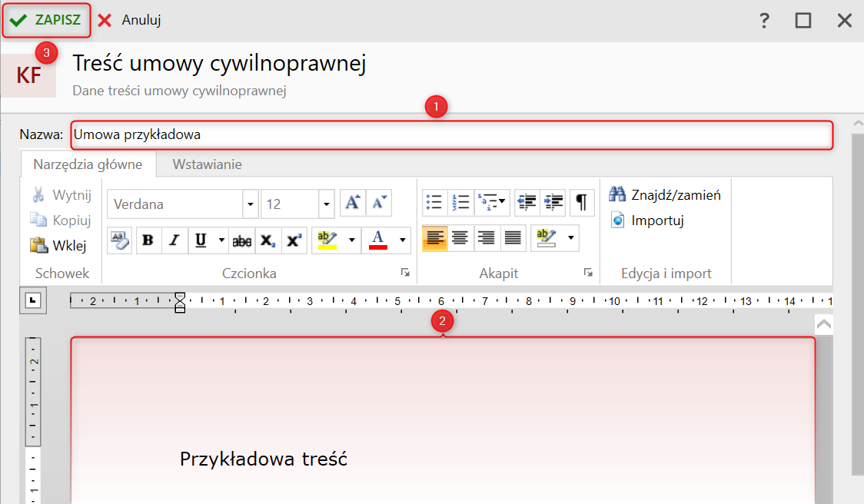Open Znajdź/zamień find and replace
The image size is (864, 504).
point(665,195)
